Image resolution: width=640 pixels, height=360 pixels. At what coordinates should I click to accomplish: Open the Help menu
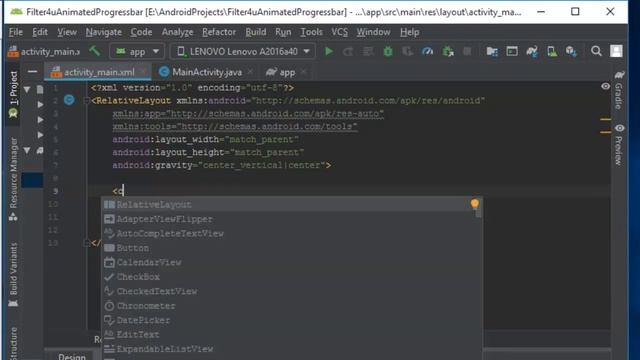[409, 32]
